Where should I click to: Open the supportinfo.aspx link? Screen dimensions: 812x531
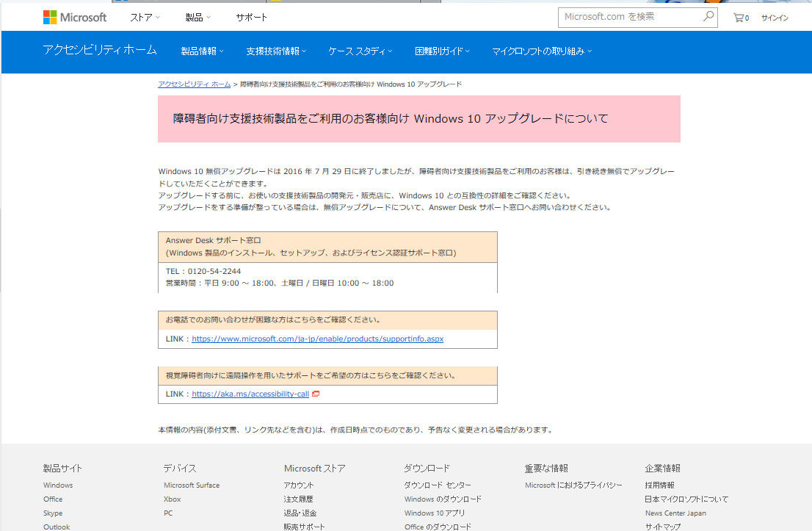[317, 339]
